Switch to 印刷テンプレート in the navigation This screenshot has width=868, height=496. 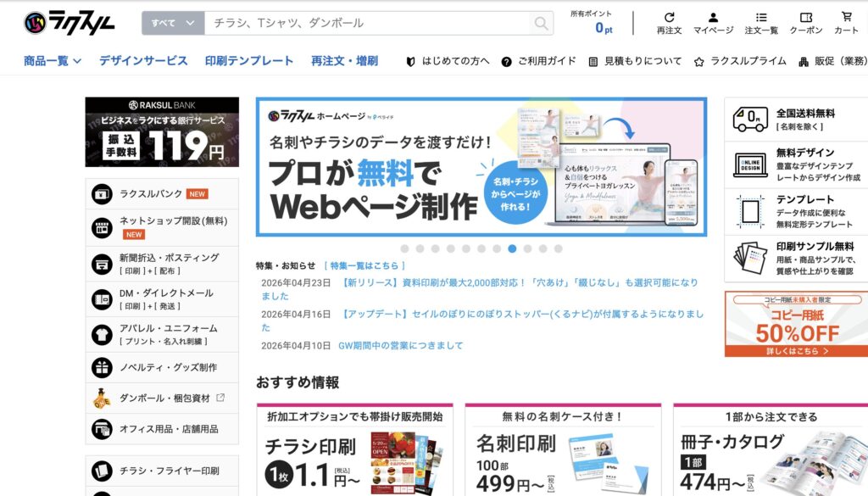(248, 61)
